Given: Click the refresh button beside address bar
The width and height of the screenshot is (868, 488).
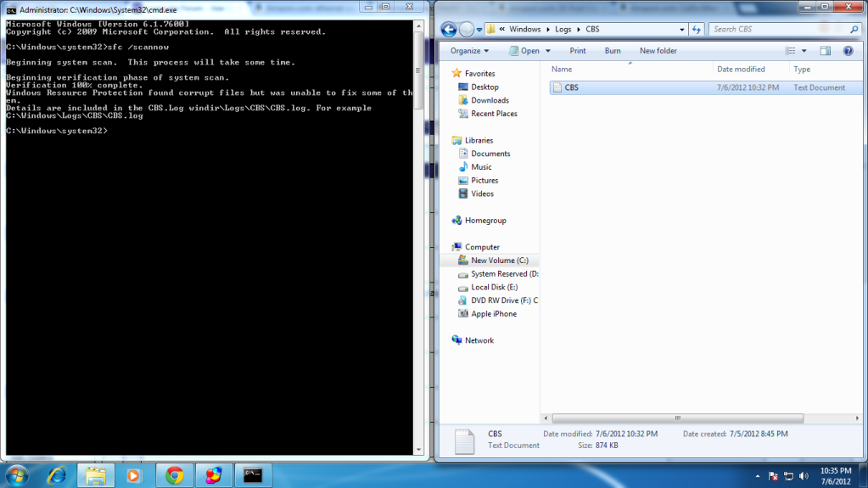Looking at the screenshot, I should [697, 29].
